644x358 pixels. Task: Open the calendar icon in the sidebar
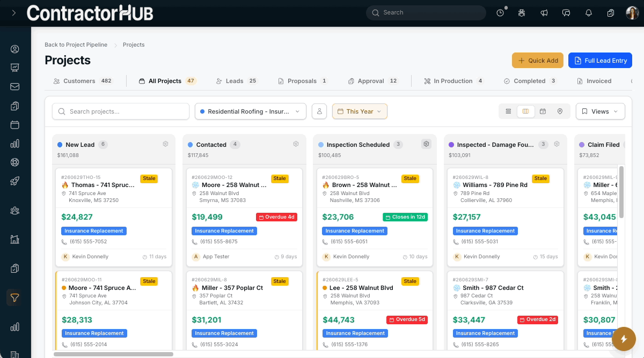(15, 125)
